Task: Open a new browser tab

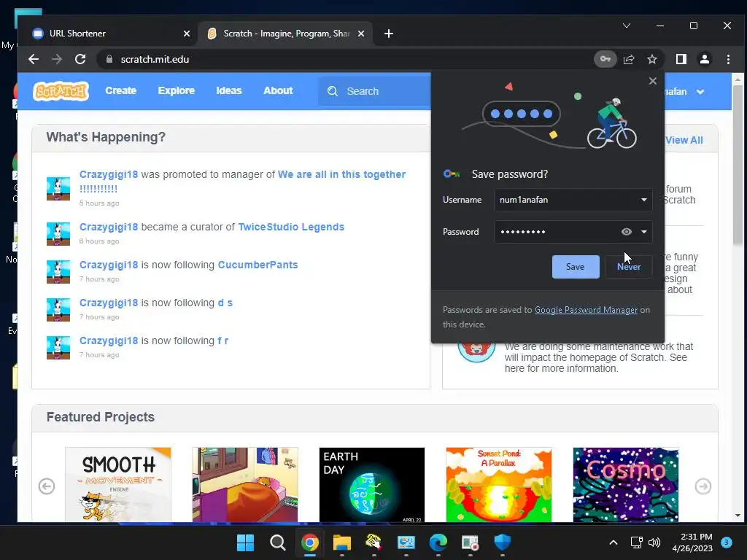Action: point(389,34)
